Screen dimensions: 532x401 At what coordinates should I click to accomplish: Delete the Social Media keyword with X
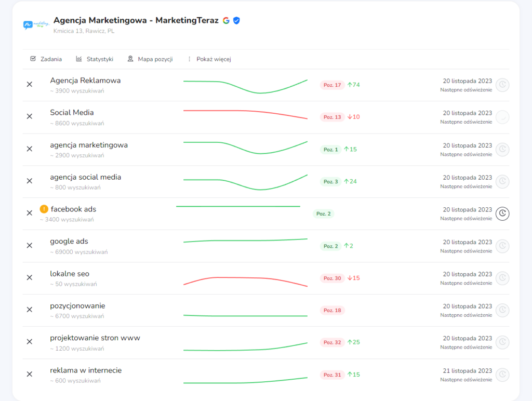click(x=30, y=116)
